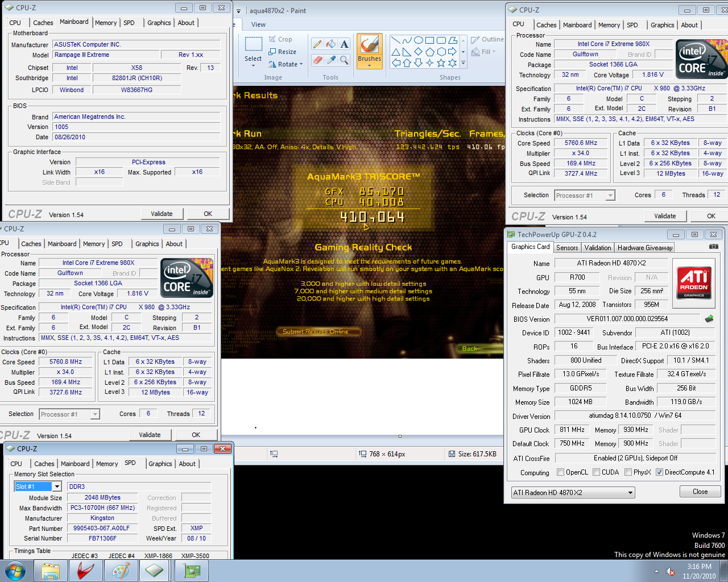Image resolution: width=728 pixels, height=582 pixels.
Task: Select the Color picker eyedropper tool
Action: [x=331, y=60]
